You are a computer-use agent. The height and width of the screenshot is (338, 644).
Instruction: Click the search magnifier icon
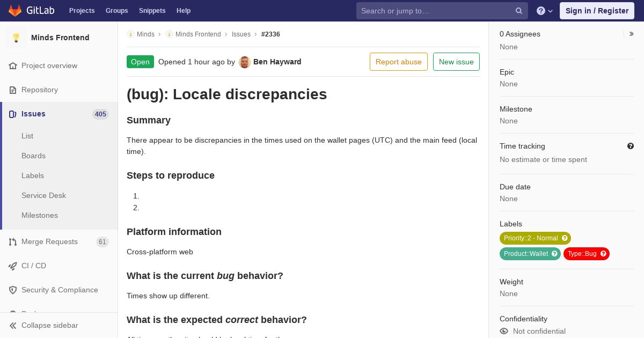pyautogui.click(x=519, y=11)
